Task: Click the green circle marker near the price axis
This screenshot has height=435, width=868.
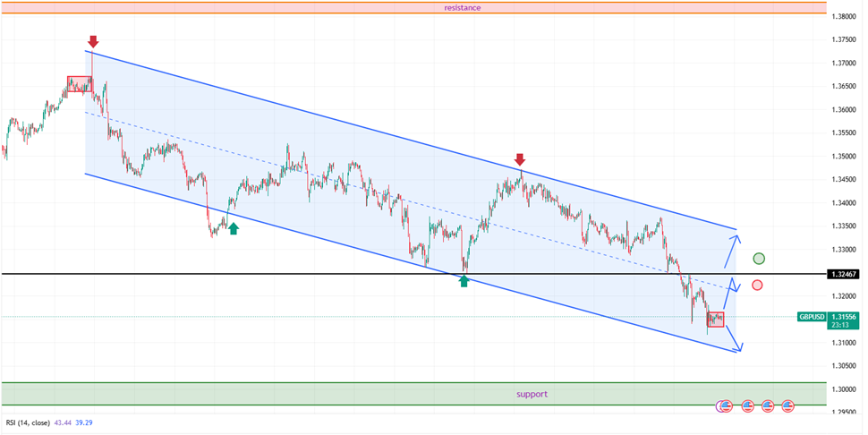Action: 759,259
